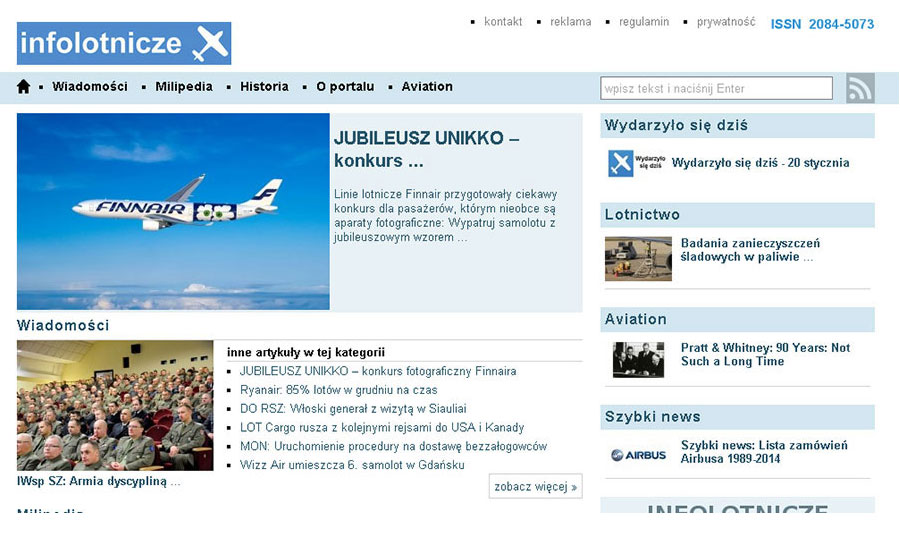Click the fuel research photo thumbnail
This screenshot has height=550, width=900.
pyautogui.click(x=638, y=258)
